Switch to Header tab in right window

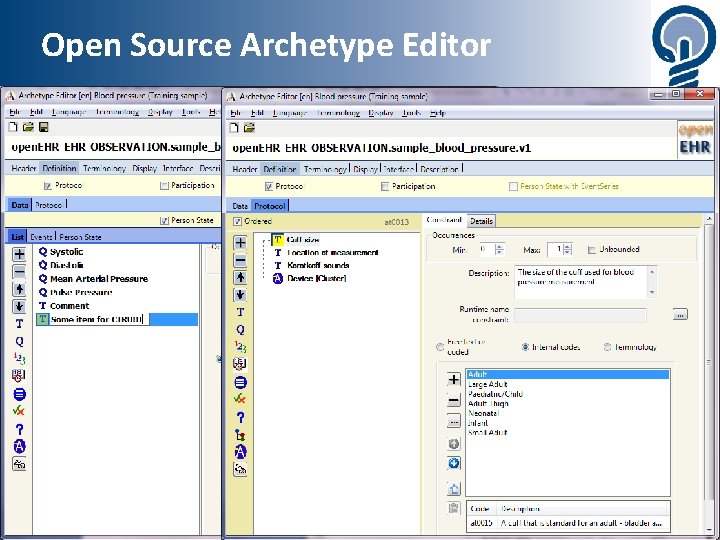pyautogui.click(x=244, y=169)
